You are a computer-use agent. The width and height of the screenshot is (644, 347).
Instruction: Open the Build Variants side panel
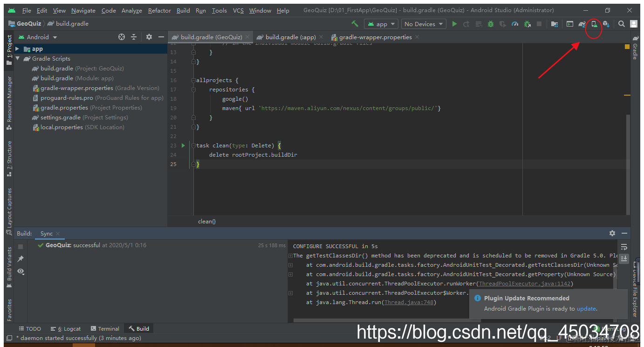point(9,267)
